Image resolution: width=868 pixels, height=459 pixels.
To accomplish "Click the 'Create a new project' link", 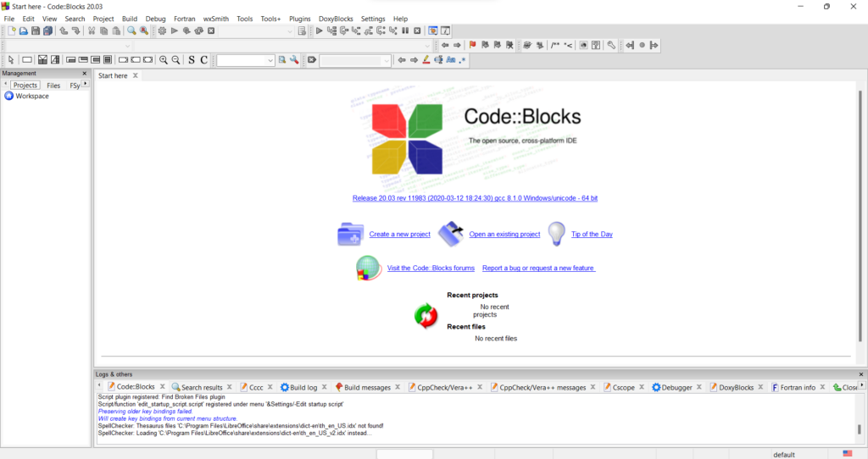I will pos(399,235).
